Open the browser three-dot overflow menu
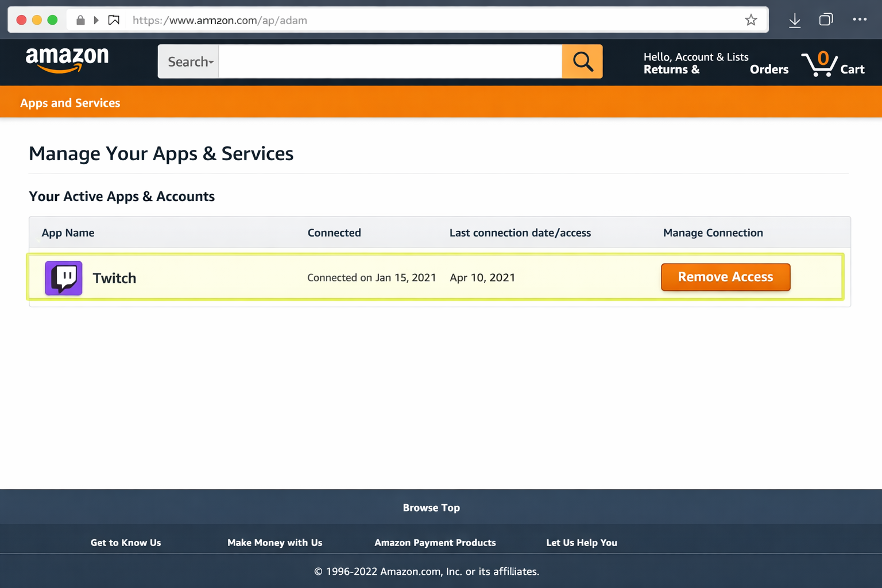This screenshot has height=588, width=882. (x=860, y=20)
